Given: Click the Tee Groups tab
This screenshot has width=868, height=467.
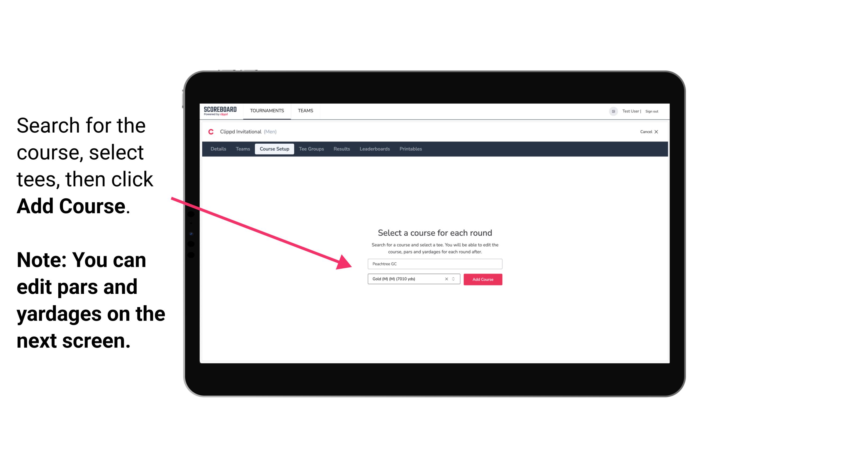Looking at the screenshot, I should (311, 149).
